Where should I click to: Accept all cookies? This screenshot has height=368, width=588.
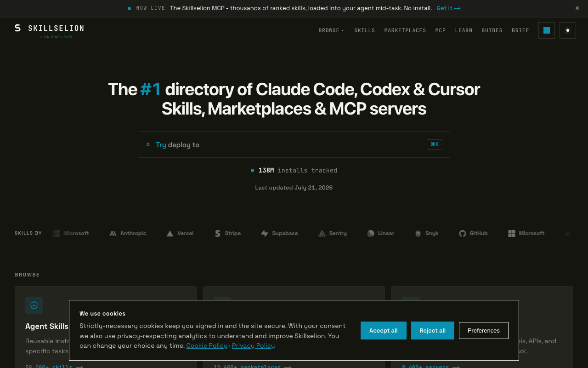pos(384,330)
